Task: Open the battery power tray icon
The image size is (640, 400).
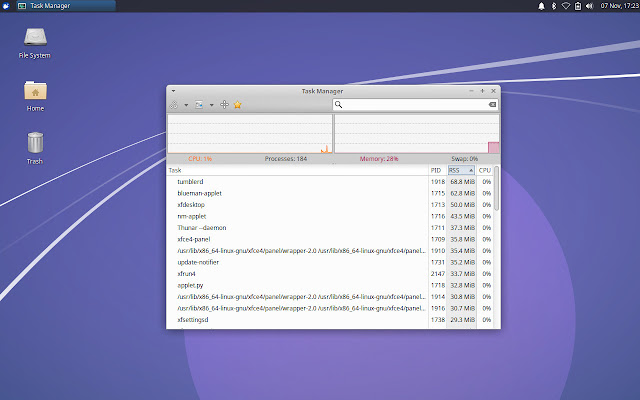Action: (578, 6)
